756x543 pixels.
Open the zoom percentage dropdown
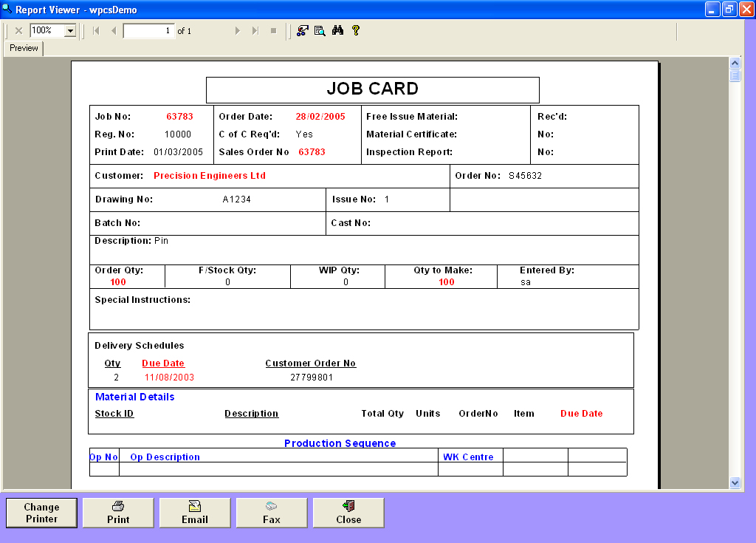71,31
